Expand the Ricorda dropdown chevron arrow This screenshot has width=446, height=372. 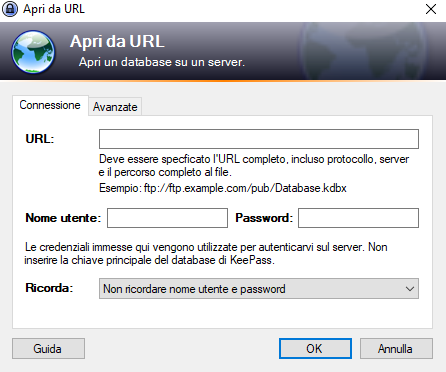click(x=410, y=289)
